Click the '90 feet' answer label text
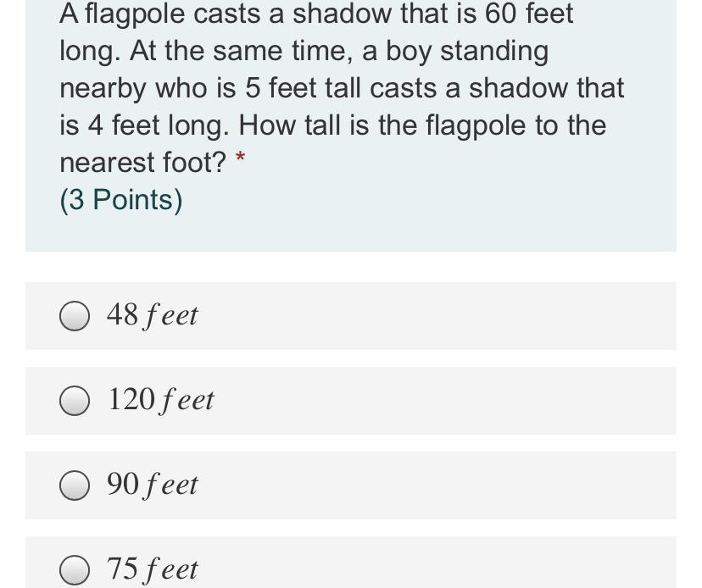Image resolution: width=702 pixels, height=588 pixels. click(x=153, y=485)
